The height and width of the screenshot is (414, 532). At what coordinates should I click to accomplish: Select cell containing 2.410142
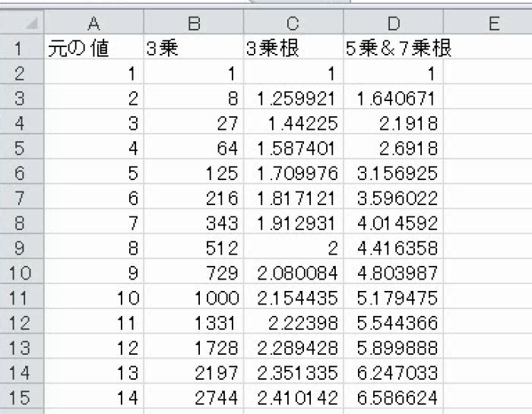293,396
